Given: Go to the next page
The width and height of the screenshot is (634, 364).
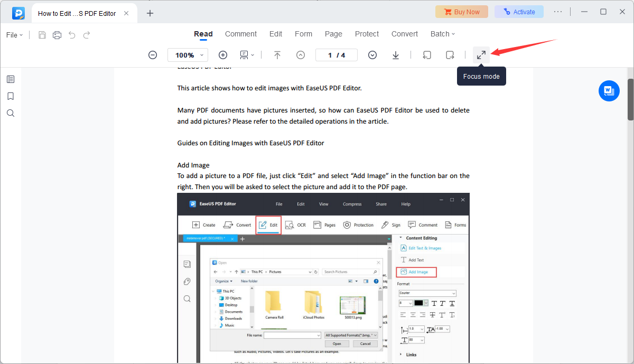Looking at the screenshot, I should pyautogui.click(x=372, y=55).
